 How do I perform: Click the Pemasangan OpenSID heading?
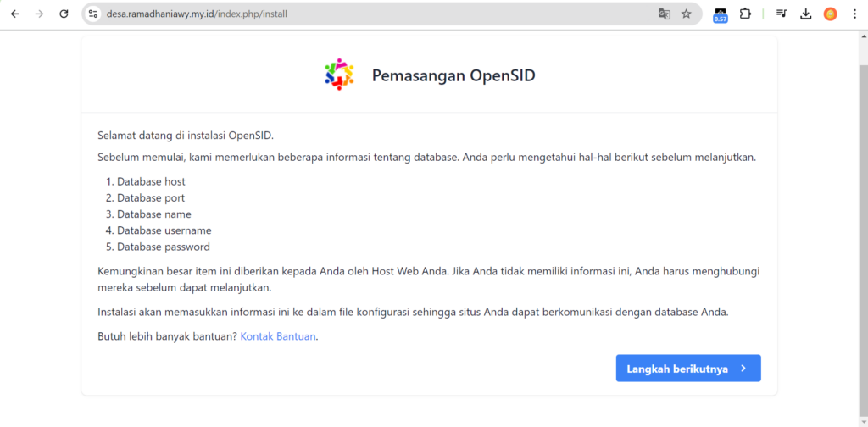tap(453, 75)
